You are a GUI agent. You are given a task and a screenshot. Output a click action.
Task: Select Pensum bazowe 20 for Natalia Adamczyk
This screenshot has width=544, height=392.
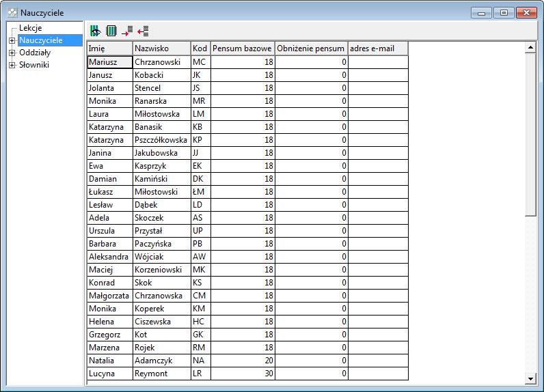(243, 361)
